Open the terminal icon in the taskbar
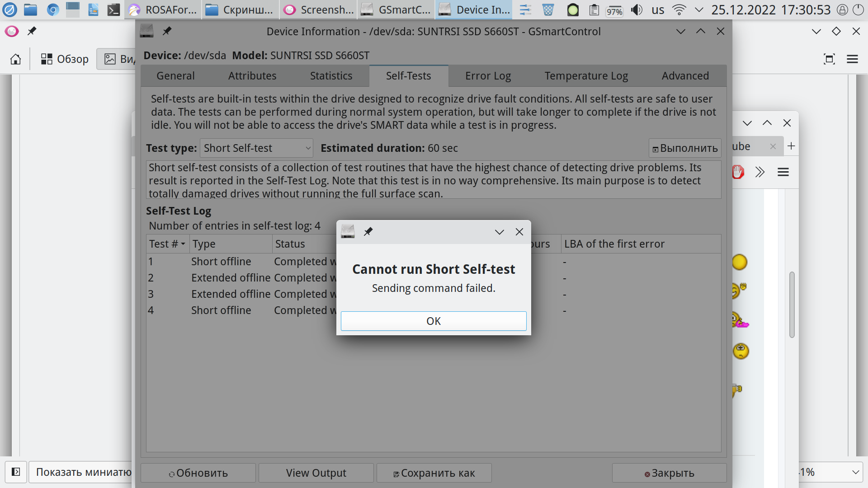This screenshot has width=868, height=488. (x=113, y=9)
